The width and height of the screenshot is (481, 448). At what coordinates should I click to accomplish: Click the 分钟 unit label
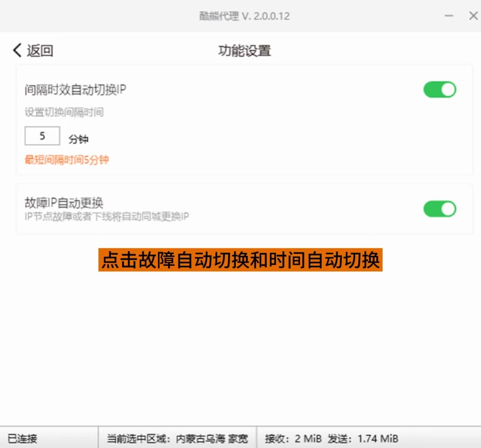coord(78,139)
